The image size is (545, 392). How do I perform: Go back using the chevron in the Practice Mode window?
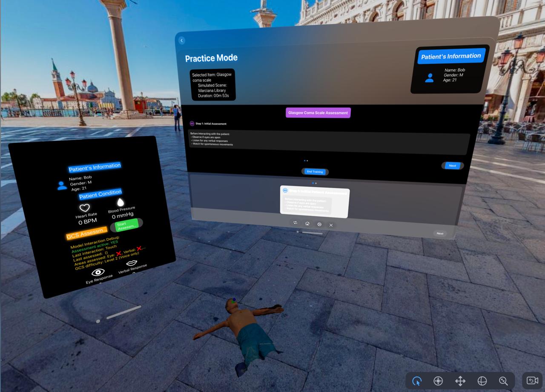tap(182, 40)
